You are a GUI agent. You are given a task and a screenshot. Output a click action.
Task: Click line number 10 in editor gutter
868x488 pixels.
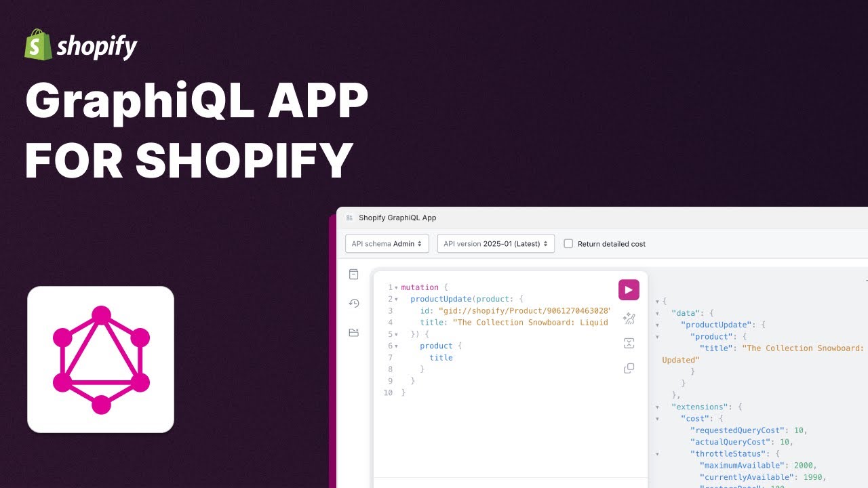(x=389, y=392)
